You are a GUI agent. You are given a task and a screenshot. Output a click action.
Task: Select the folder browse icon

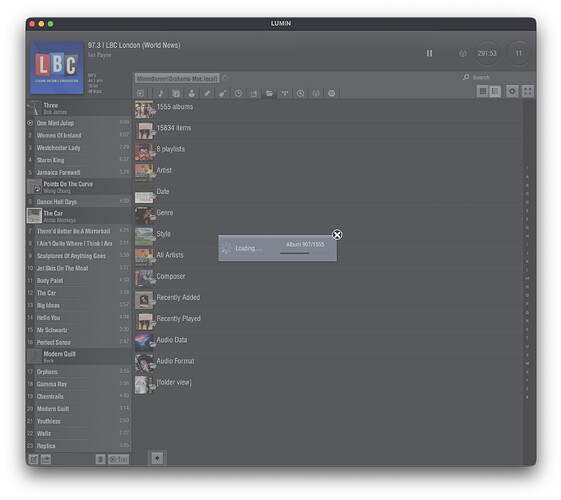[x=269, y=94]
